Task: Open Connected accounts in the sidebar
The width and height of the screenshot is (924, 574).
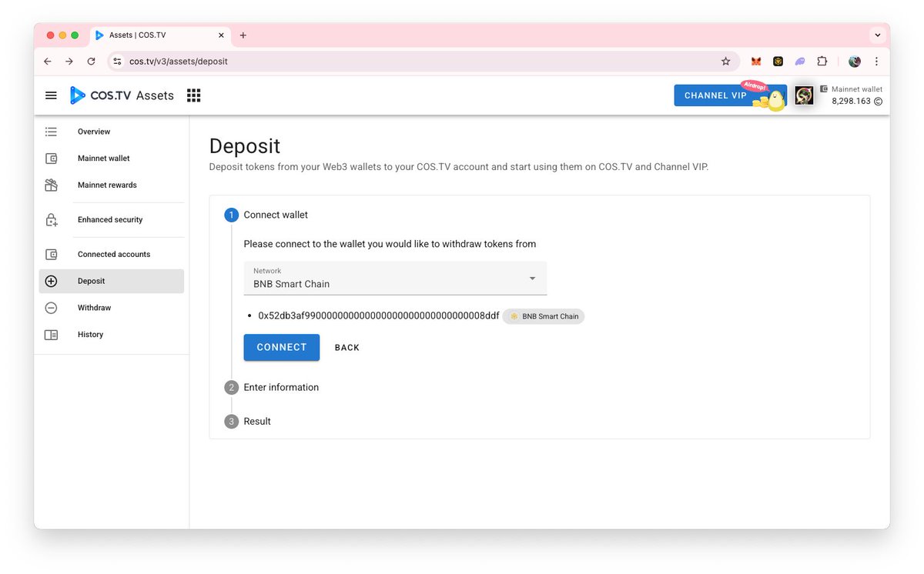Action: click(112, 255)
